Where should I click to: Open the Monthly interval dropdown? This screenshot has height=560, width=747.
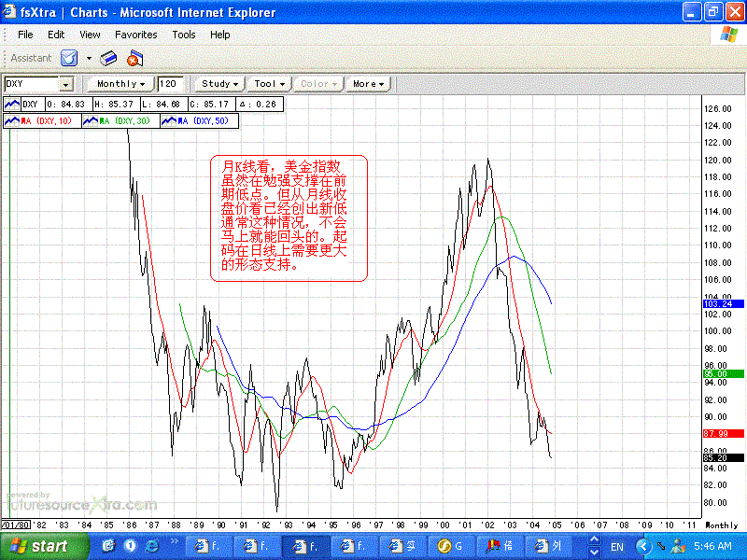click(x=120, y=84)
